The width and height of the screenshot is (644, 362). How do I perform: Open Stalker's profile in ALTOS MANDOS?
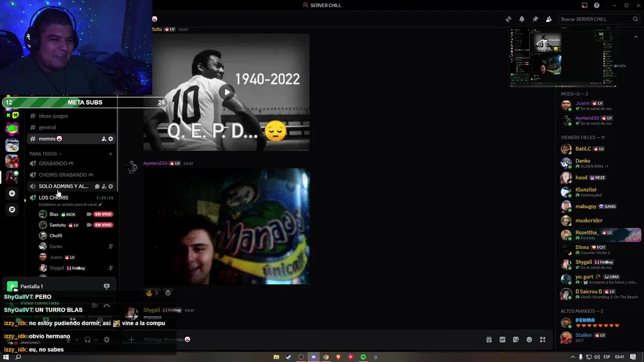(600, 337)
